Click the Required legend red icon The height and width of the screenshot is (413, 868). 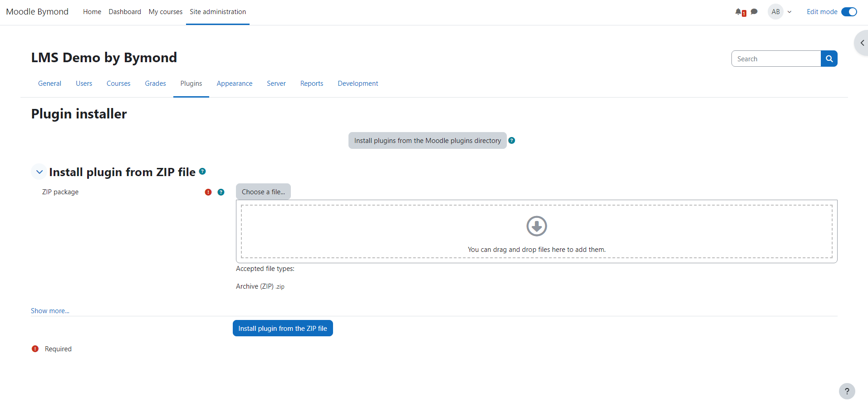click(x=35, y=349)
